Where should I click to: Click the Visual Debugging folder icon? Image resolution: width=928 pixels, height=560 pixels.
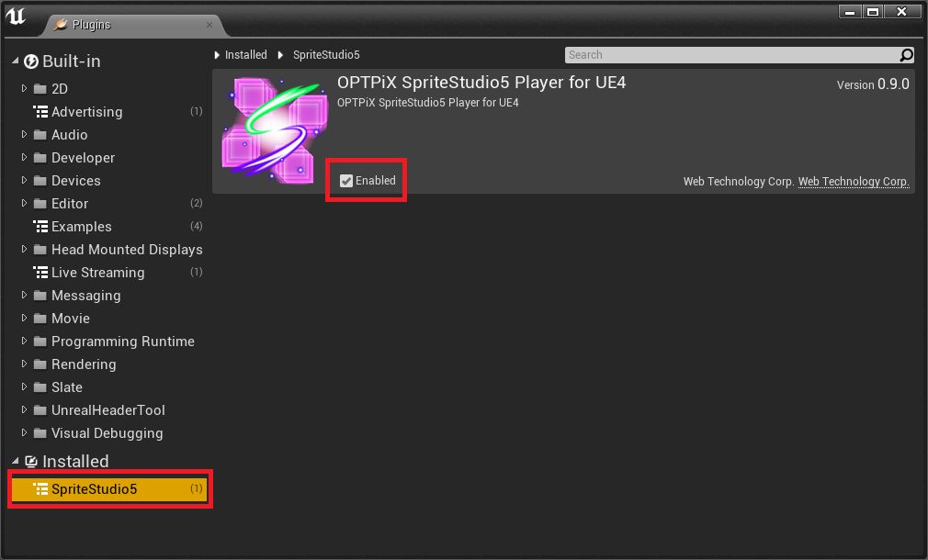point(40,433)
